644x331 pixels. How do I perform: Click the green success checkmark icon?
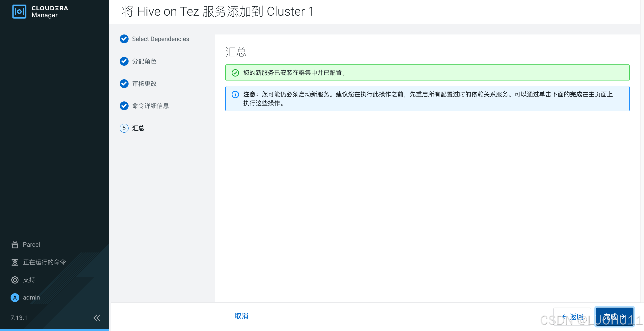235,73
